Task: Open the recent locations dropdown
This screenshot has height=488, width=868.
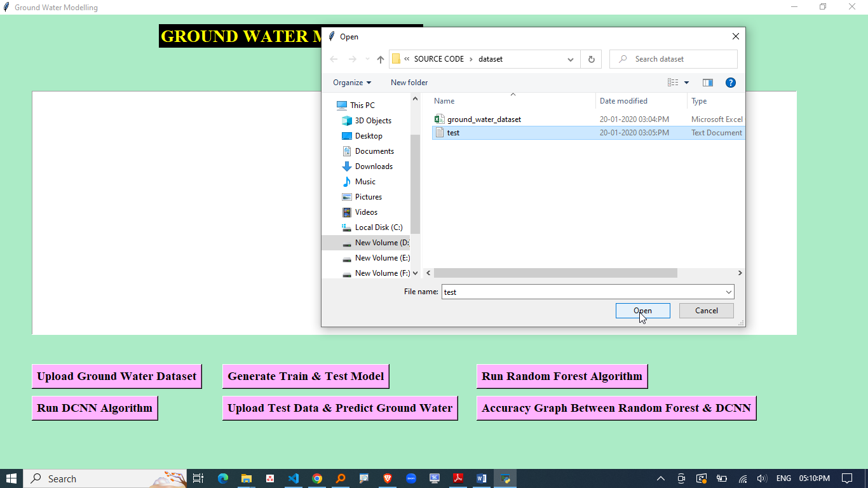Action: coord(367,59)
